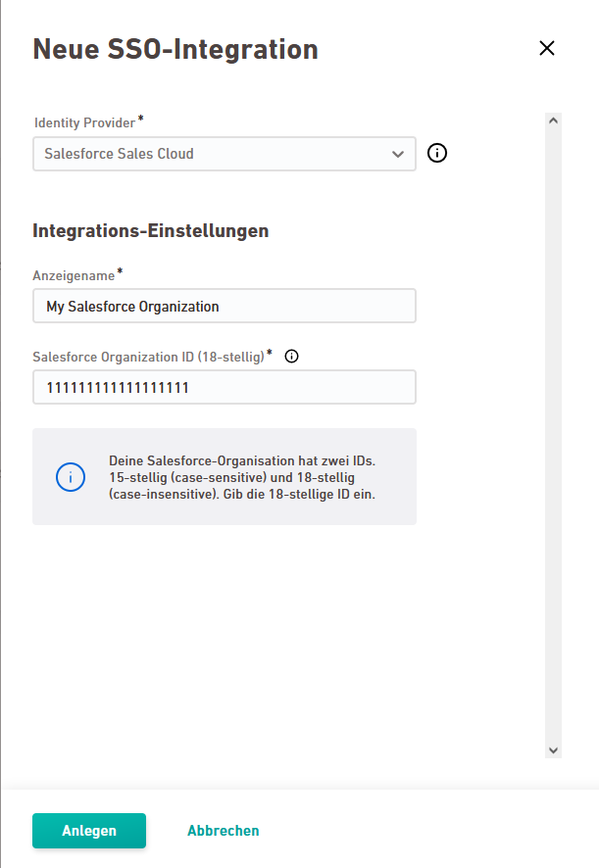Click the Anlegen button
The height and width of the screenshot is (868, 599).
(x=89, y=831)
